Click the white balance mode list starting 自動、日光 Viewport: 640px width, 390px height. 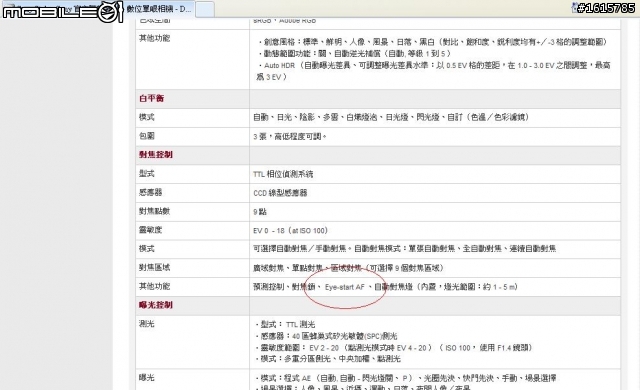391,117
